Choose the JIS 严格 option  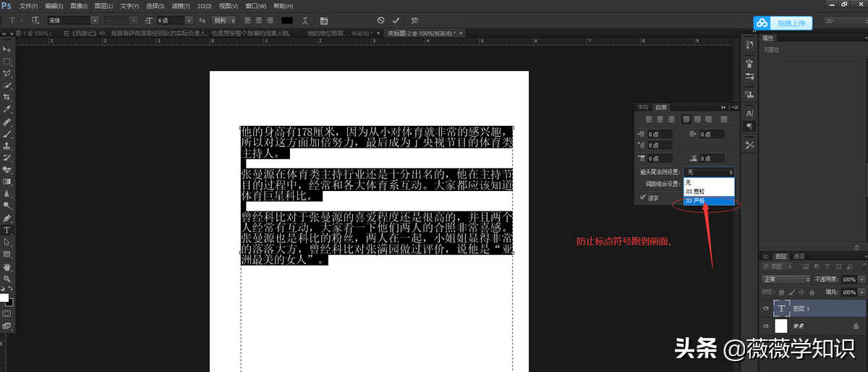click(x=709, y=200)
